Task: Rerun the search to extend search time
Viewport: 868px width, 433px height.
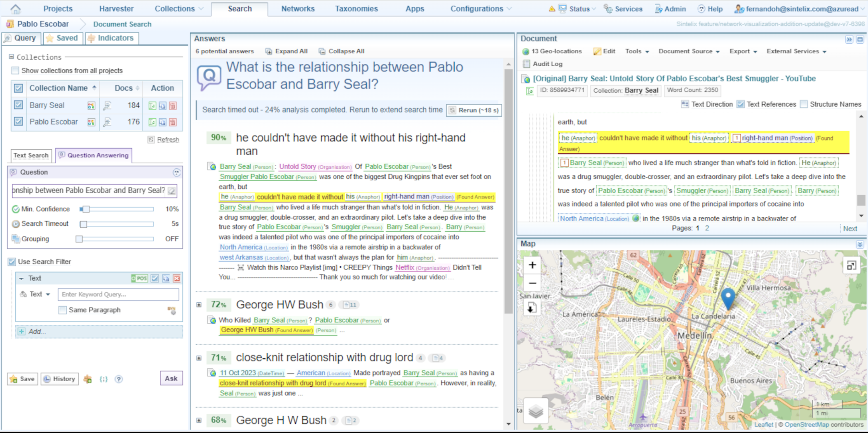Action: coord(474,110)
